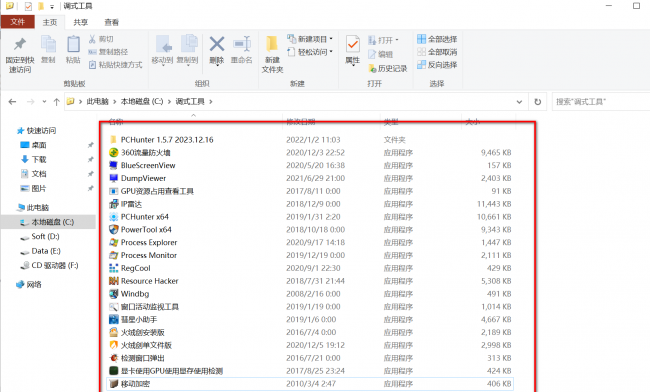Click the 重命名 icon

(242, 44)
